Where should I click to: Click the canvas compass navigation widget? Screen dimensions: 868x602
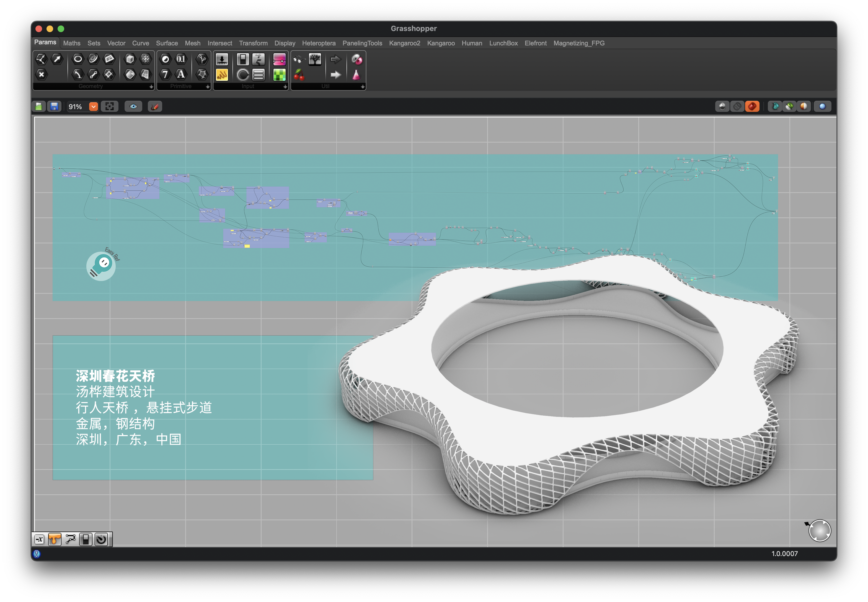pos(820,531)
